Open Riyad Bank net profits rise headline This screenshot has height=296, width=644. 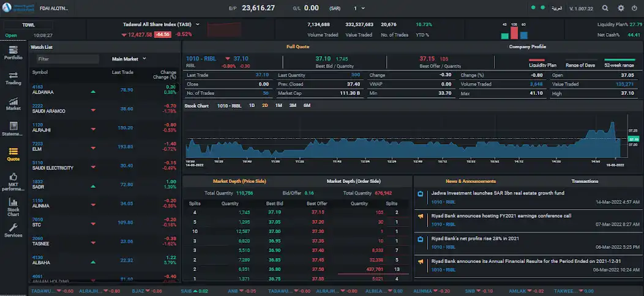[x=475, y=238]
